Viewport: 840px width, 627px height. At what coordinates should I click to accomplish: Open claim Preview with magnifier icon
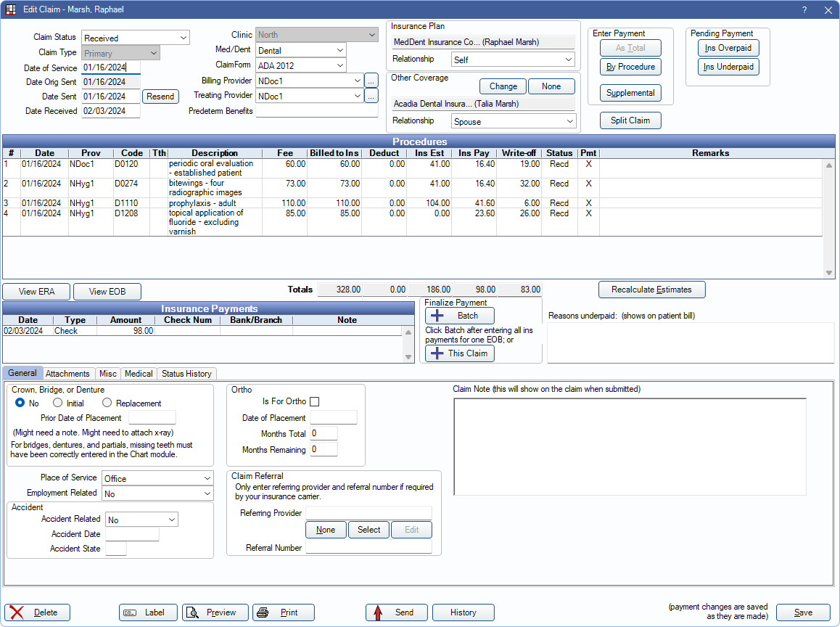click(x=215, y=612)
